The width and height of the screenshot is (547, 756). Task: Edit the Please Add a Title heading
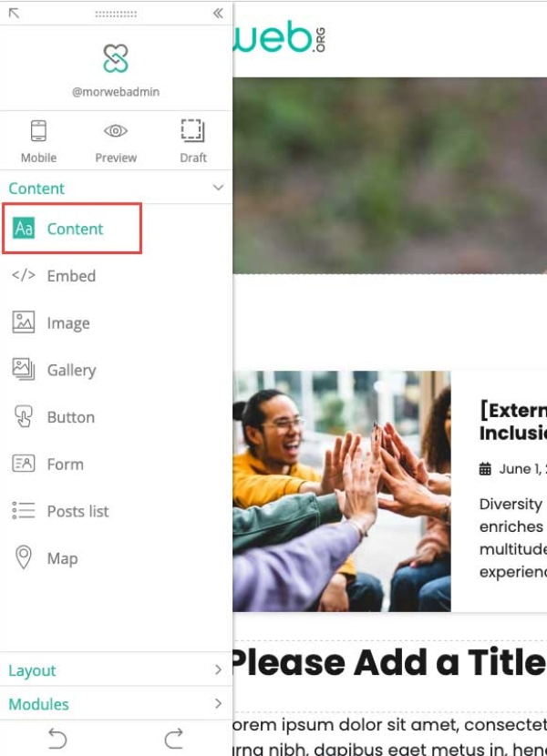pos(389,662)
